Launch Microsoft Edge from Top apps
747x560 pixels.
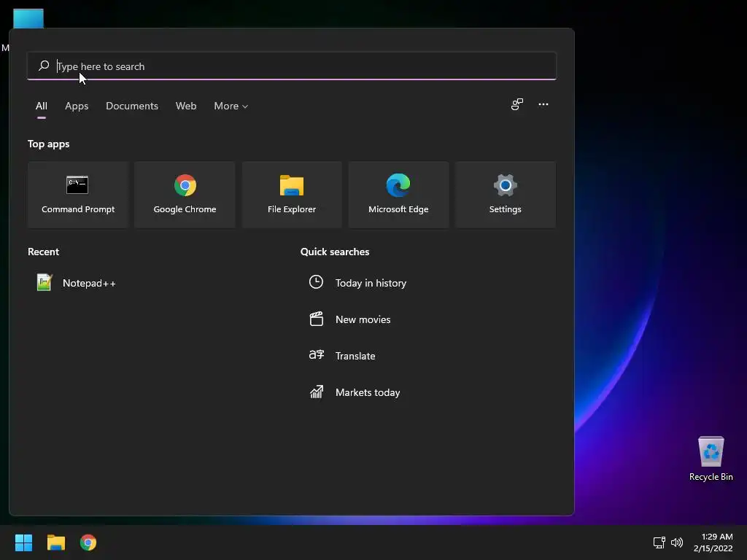(398, 194)
